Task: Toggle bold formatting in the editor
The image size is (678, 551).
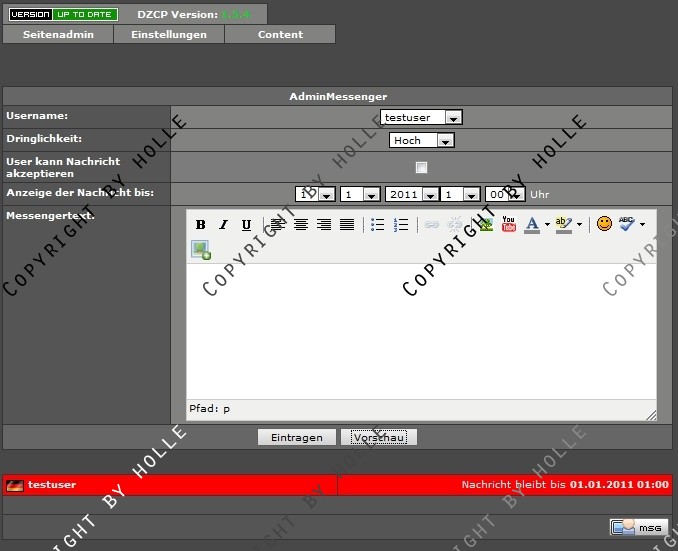Action: coord(200,224)
